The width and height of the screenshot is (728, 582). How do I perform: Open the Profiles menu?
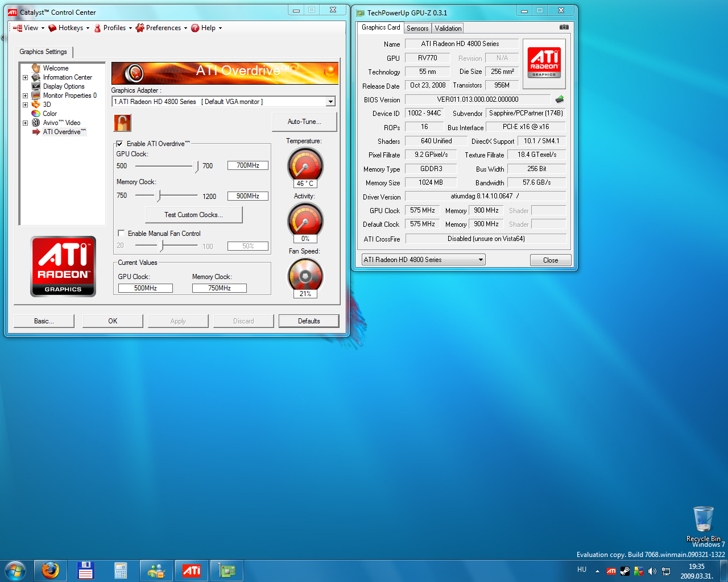click(x=113, y=28)
